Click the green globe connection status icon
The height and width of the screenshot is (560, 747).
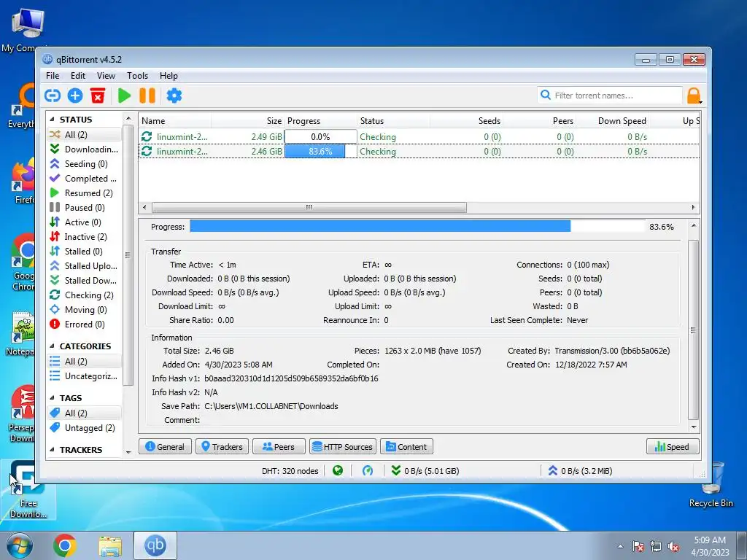[338, 470]
